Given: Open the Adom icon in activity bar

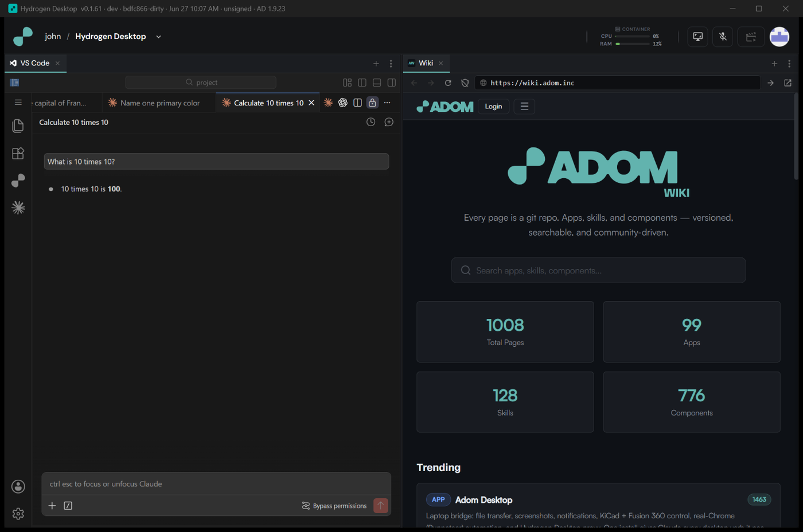Looking at the screenshot, I should click(x=18, y=181).
